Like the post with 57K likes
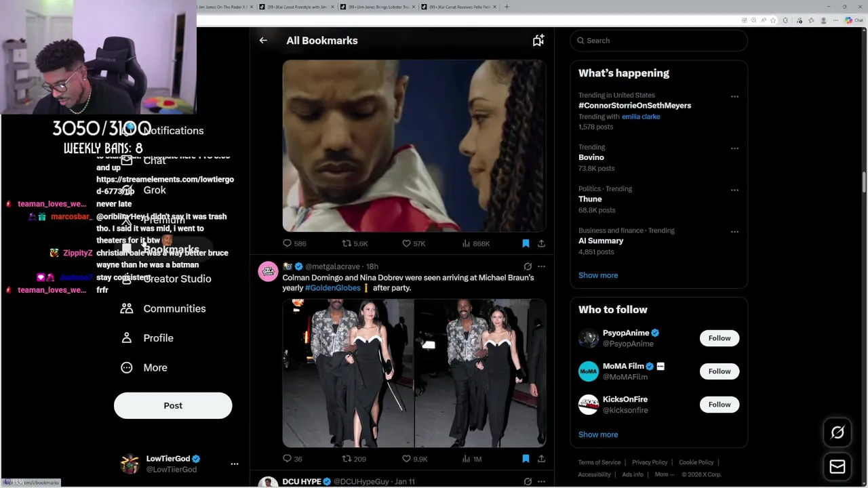 [414, 243]
